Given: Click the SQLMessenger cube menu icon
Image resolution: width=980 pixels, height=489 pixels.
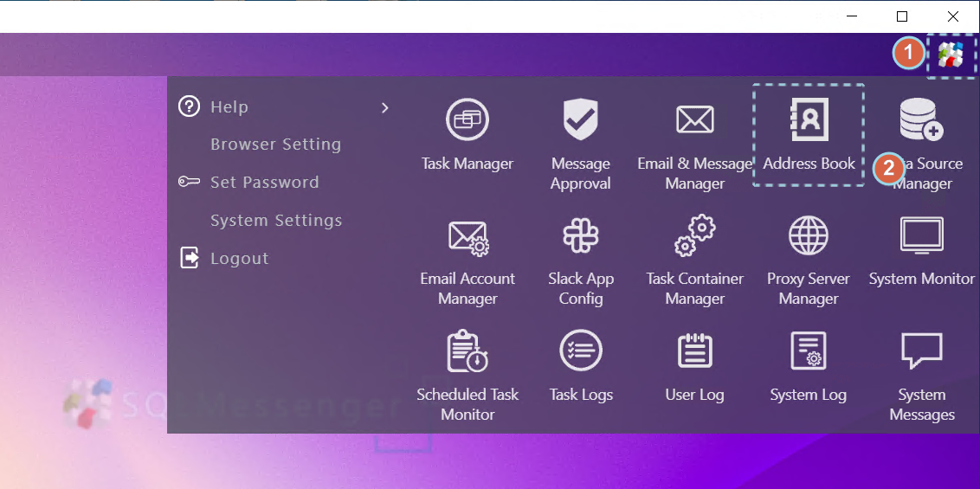Looking at the screenshot, I should pyautogui.click(x=951, y=55).
